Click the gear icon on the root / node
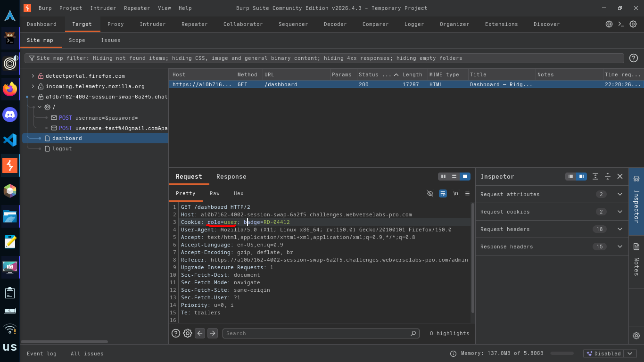This screenshot has width=644, height=362. 47,107
